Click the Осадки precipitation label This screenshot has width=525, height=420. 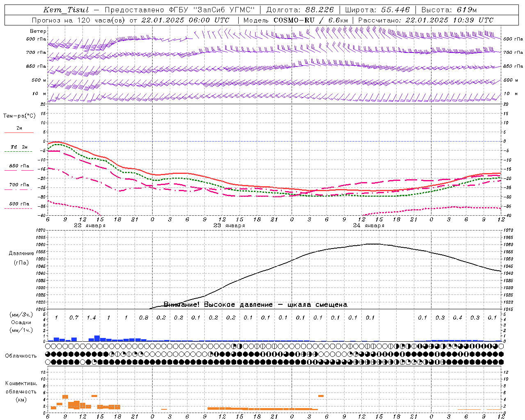[x=21, y=322]
